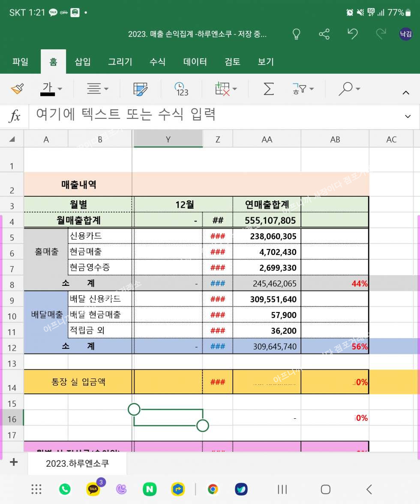420x504 pixels.
Task: Open the 파일 menu
Action: click(x=20, y=62)
